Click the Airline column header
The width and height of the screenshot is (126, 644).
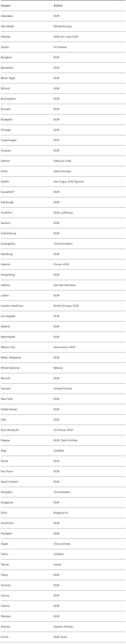[58, 6]
